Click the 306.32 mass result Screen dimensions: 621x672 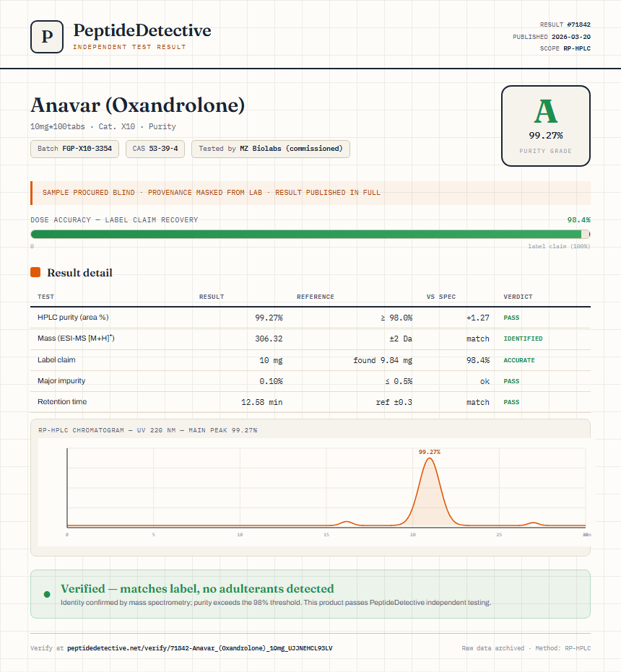(x=269, y=339)
